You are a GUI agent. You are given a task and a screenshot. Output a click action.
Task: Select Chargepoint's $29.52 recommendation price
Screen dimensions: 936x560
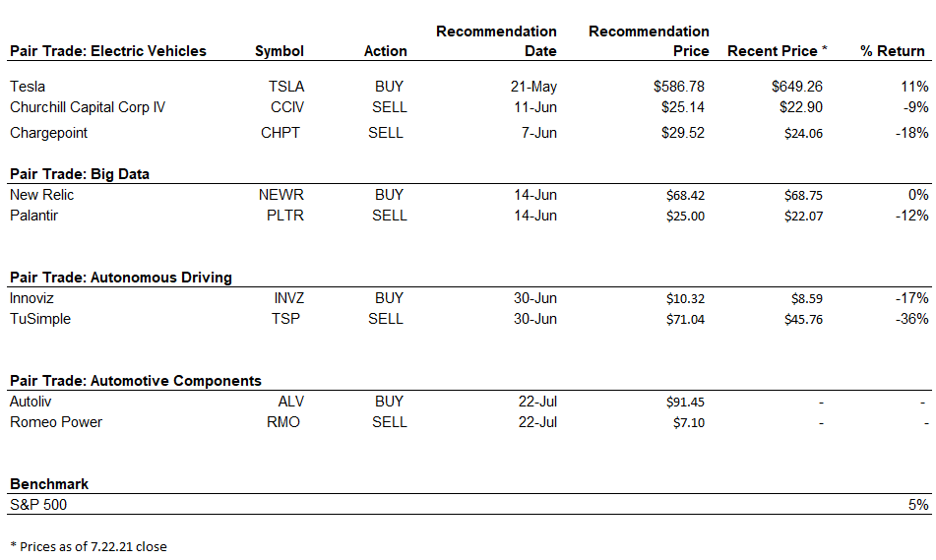pyautogui.click(x=683, y=133)
